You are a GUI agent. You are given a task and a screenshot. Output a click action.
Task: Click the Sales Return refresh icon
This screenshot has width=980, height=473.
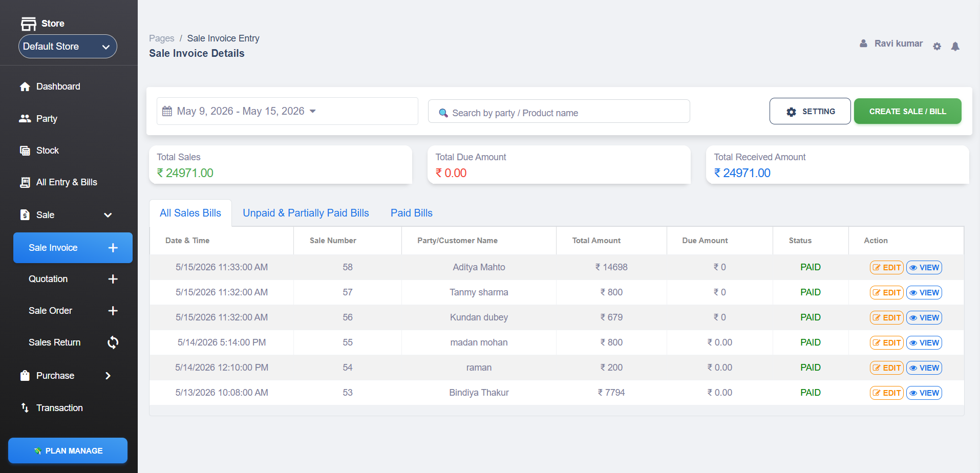pos(113,342)
